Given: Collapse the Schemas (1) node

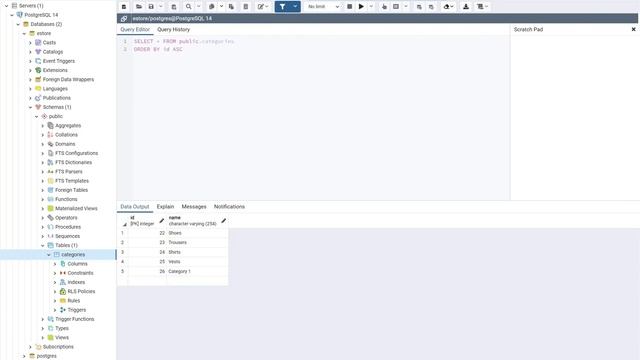Looking at the screenshot, I should click(30, 107).
